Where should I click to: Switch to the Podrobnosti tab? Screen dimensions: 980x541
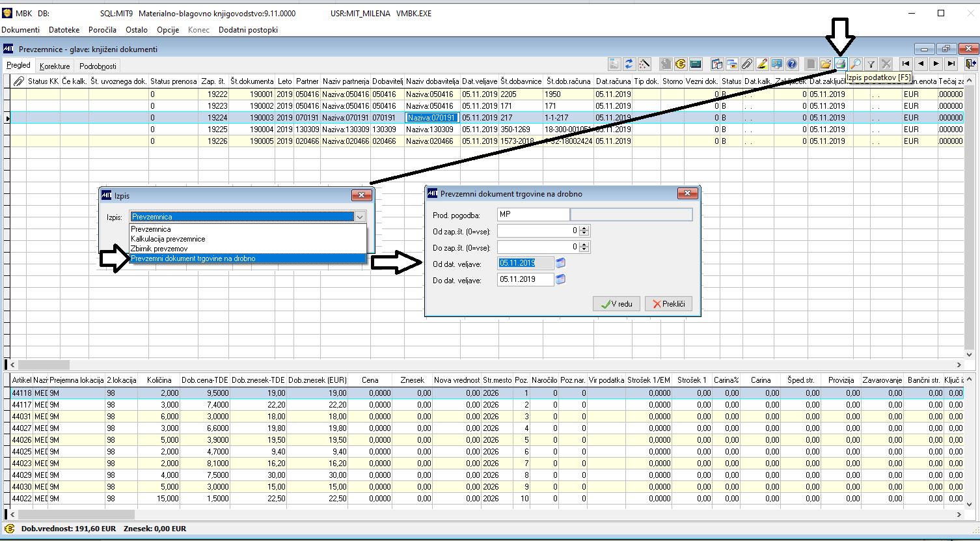pos(98,66)
